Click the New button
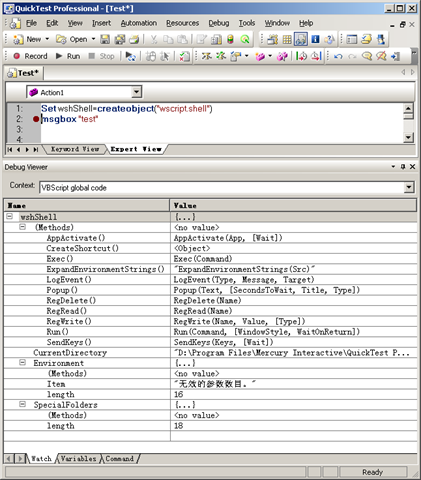The width and height of the screenshot is (421, 480). click(x=27, y=39)
